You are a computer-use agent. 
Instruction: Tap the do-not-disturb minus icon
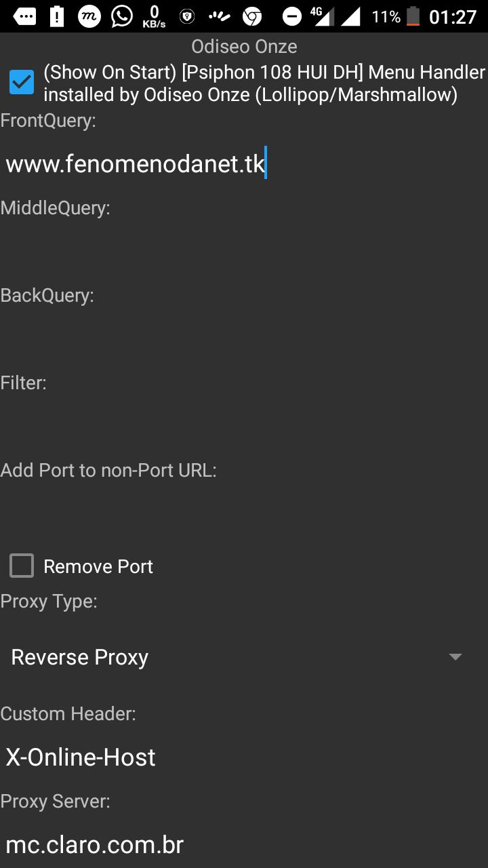[292, 17]
